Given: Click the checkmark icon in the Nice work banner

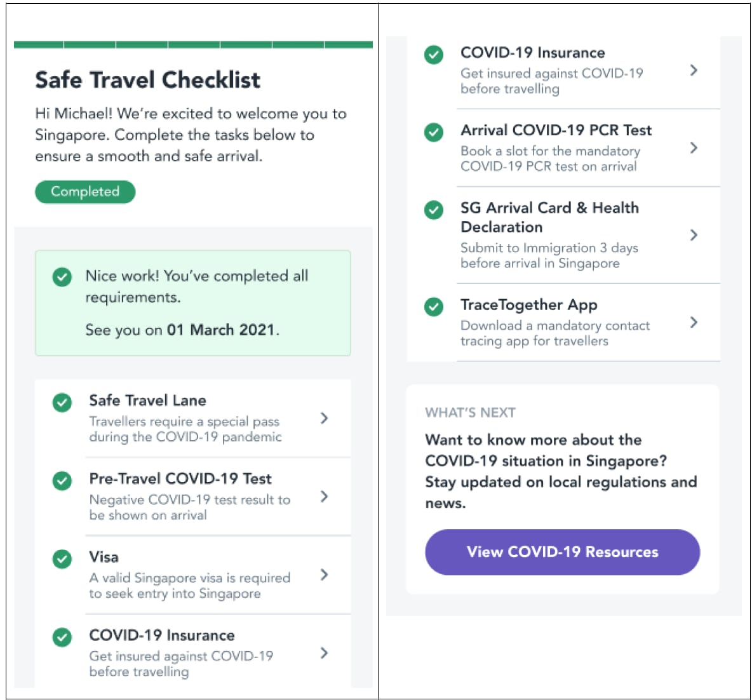Looking at the screenshot, I should (62, 277).
